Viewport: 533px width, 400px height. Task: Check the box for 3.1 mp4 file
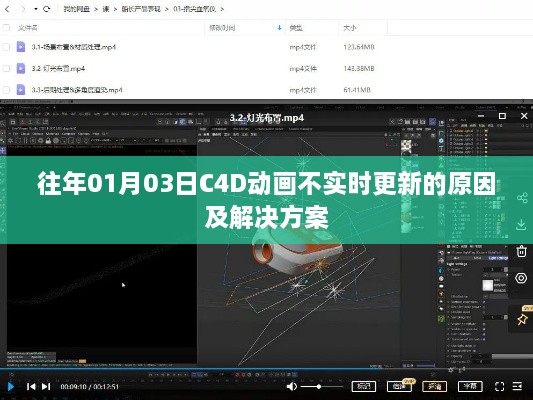6,47
